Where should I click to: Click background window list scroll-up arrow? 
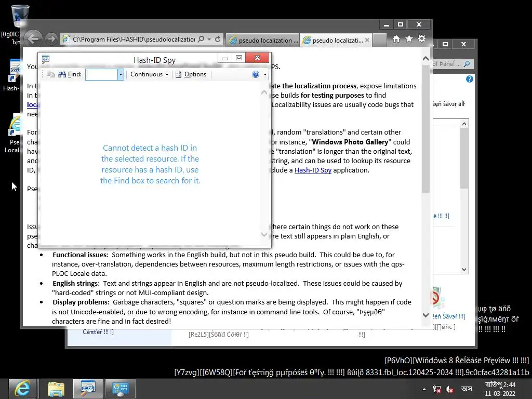[x=464, y=124]
